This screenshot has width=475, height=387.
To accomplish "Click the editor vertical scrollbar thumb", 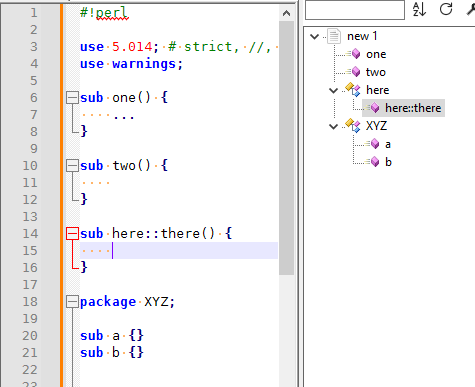I will 286,148.
